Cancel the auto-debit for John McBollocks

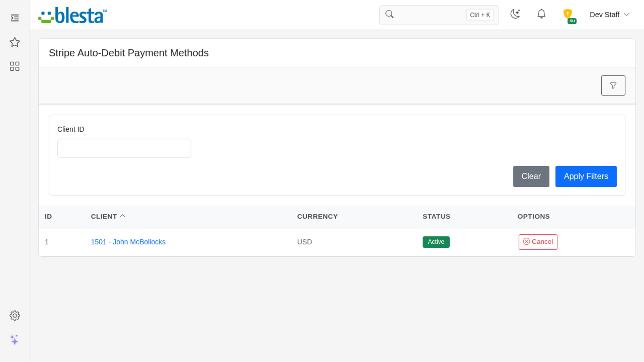point(538,242)
